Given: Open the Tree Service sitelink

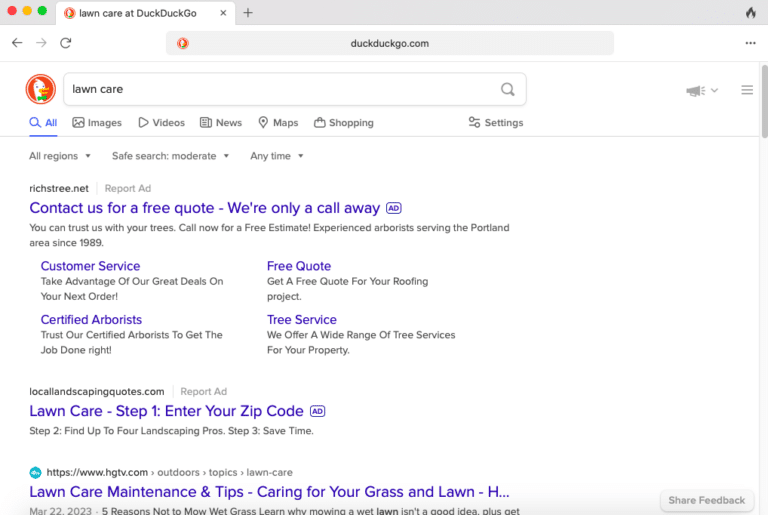Looking at the screenshot, I should [x=302, y=319].
